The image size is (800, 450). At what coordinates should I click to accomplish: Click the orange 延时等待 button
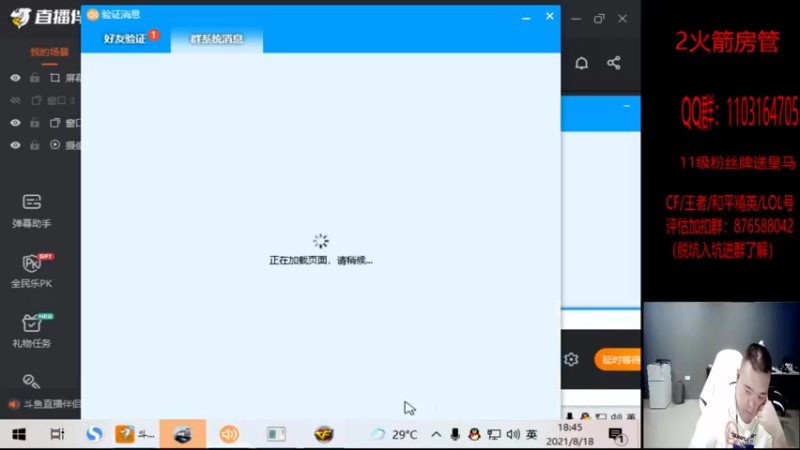pos(617,360)
